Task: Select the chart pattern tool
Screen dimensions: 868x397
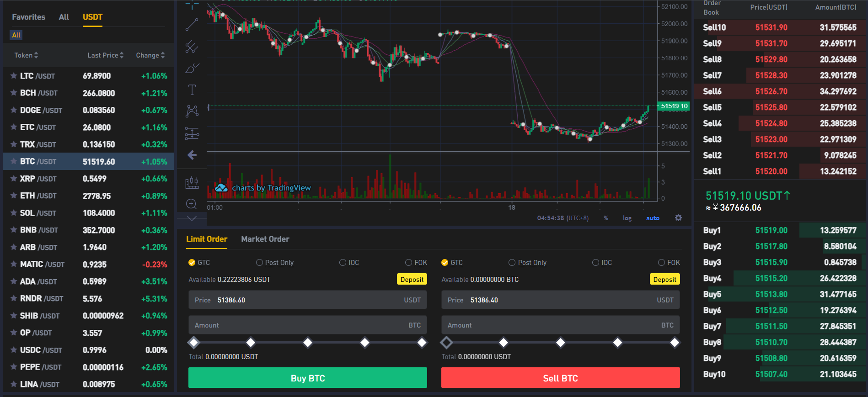Action: tap(192, 111)
